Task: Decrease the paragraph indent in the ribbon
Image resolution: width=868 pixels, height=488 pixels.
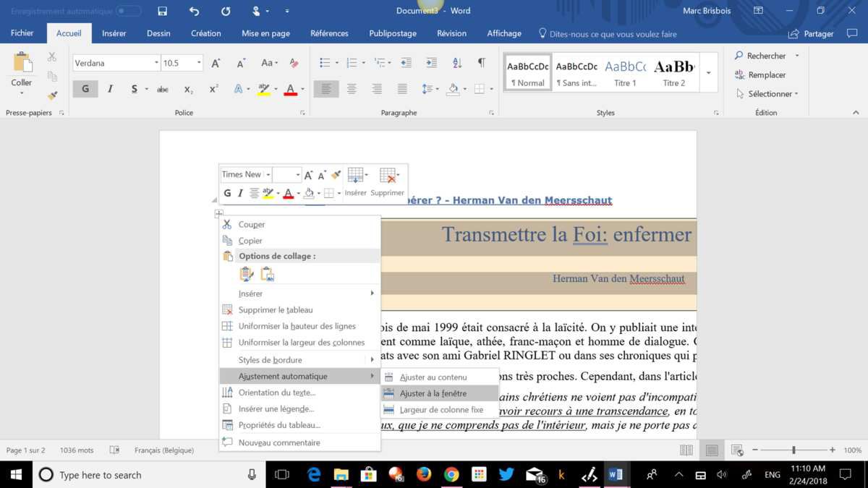Action: tap(406, 64)
